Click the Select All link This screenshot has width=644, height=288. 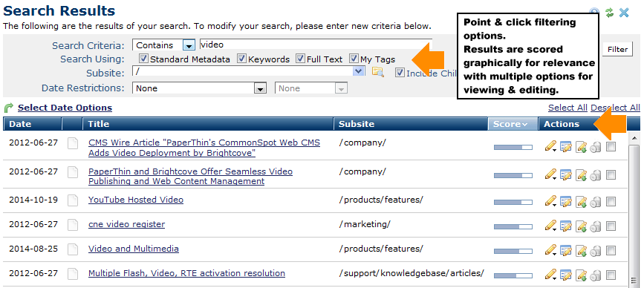tap(567, 108)
